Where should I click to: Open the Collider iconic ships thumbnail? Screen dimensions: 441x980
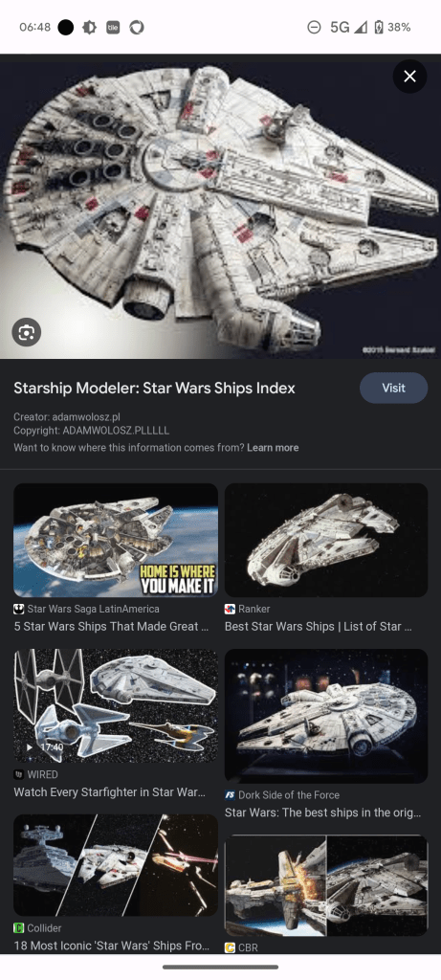coord(116,865)
